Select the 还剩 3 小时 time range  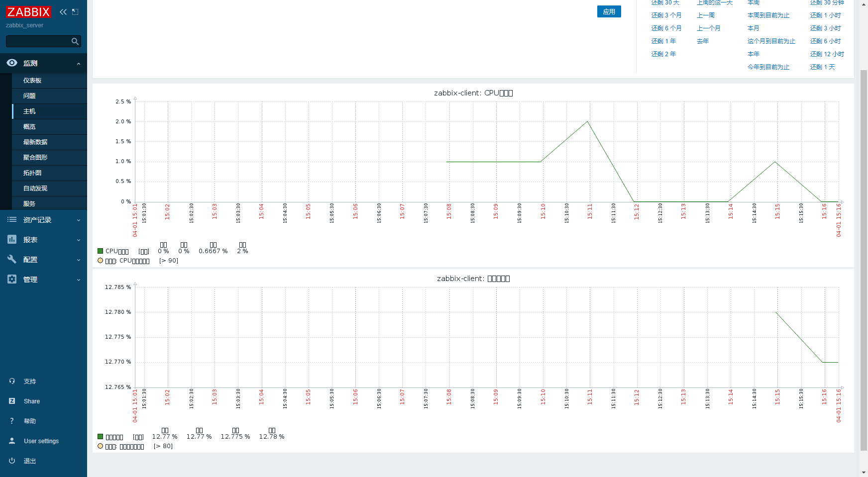pyautogui.click(x=825, y=28)
